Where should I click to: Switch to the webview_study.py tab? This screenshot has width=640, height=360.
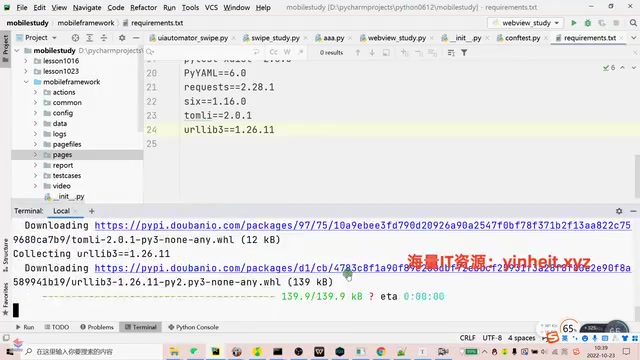pos(396,38)
